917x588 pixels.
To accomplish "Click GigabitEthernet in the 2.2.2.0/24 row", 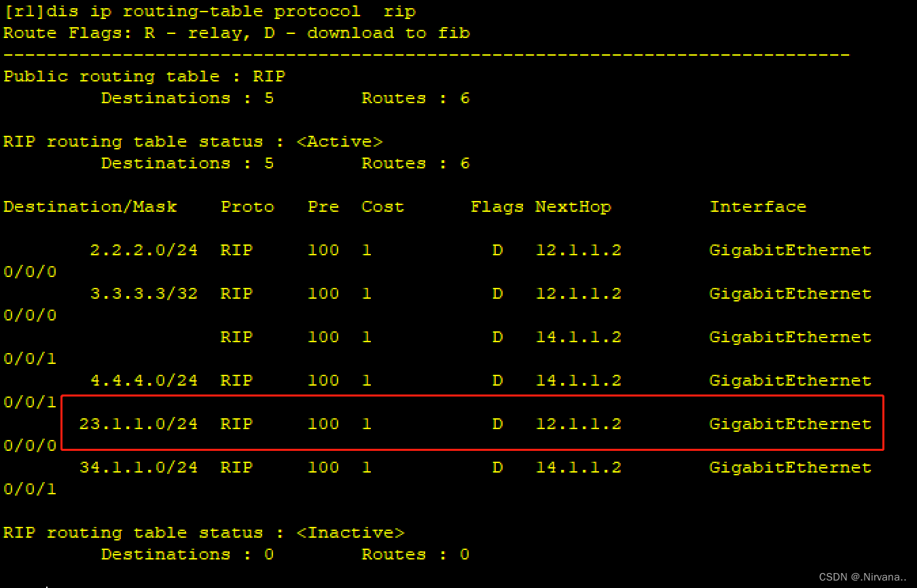I will pyautogui.click(x=791, y=251).
